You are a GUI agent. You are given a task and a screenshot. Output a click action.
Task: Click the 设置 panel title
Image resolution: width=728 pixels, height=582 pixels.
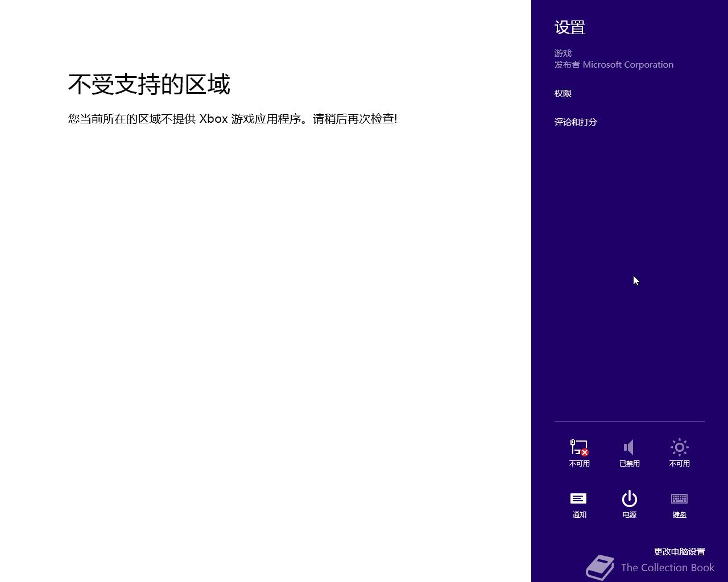[x=570, y=27]
